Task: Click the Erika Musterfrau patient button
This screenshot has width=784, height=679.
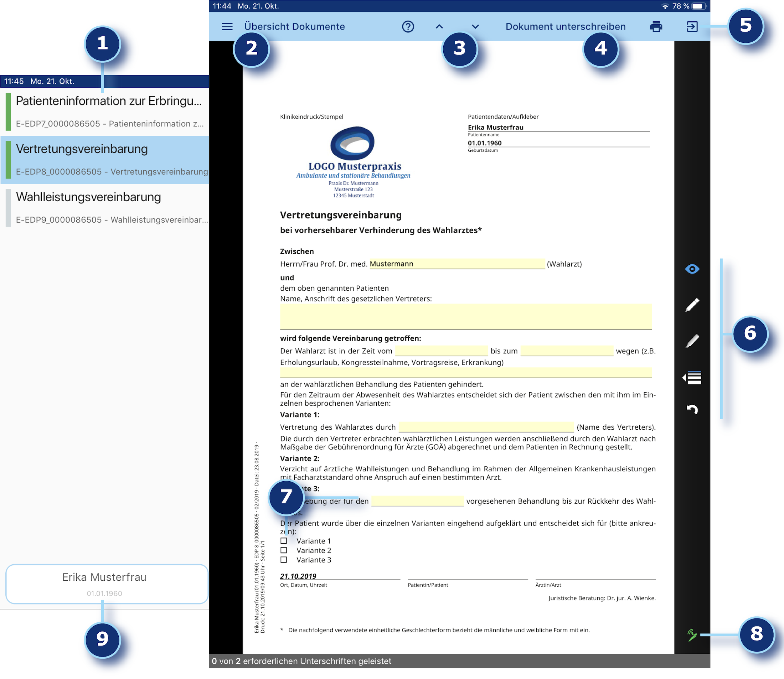Action: [x=107, y=584]
